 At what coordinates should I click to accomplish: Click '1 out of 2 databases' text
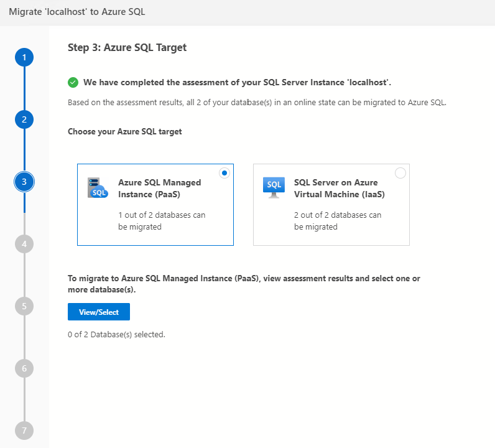pos(162,221)
